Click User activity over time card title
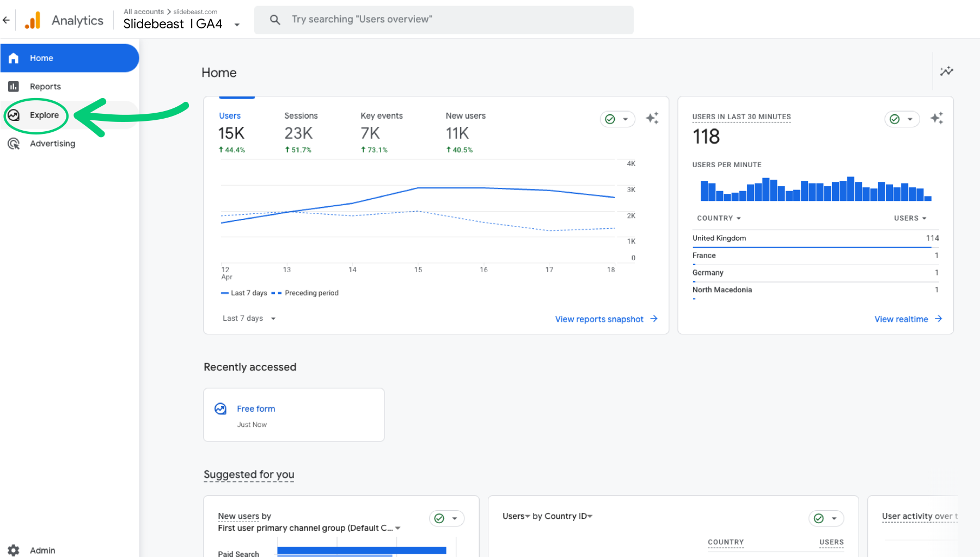Viewport: 980px width, 557px height. [x=920, y=516]
